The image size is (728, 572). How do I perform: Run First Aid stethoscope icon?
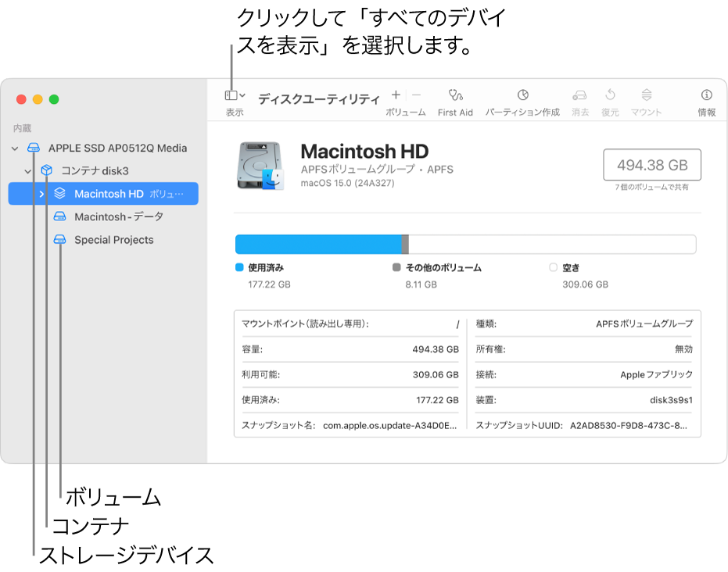(455, 95)
